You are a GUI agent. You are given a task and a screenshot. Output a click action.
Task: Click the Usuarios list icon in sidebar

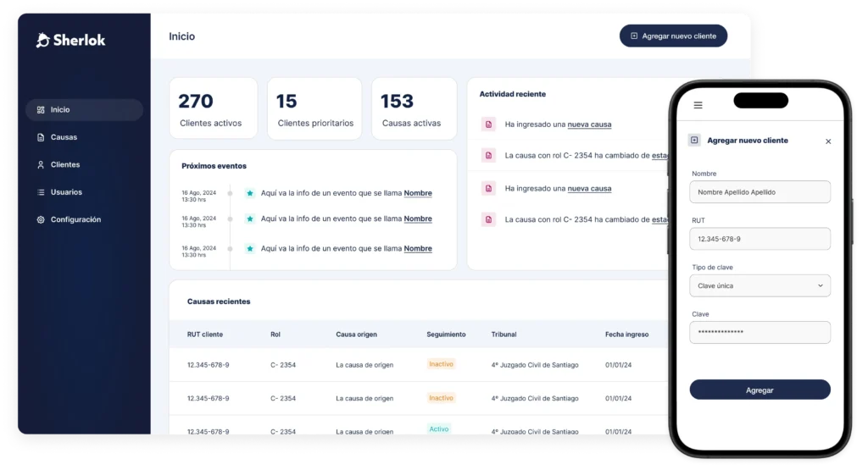[41, 192]
